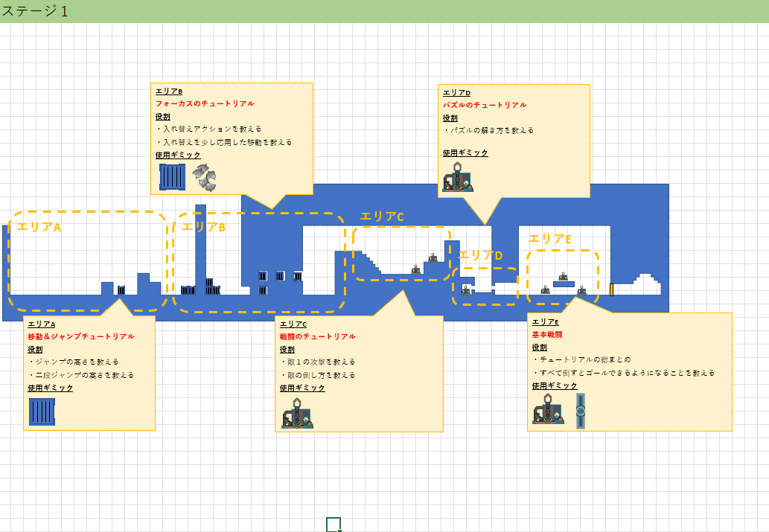Click the red フォーカスのチュートリアル heading

tap(205, 104)
